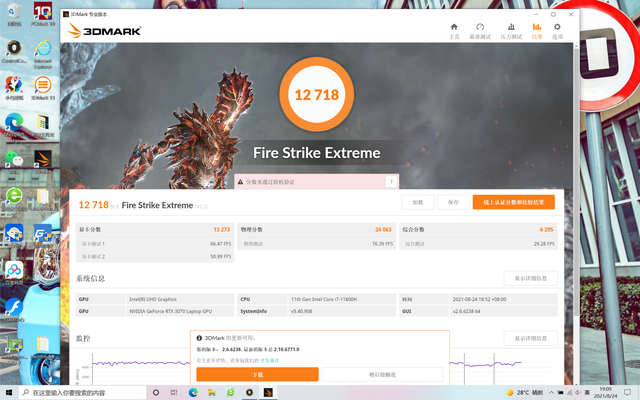Click graphics test 1 result 66.47 FPS
Image resolution: width=640 pixels, height=400 pixels.
(221, 244)
